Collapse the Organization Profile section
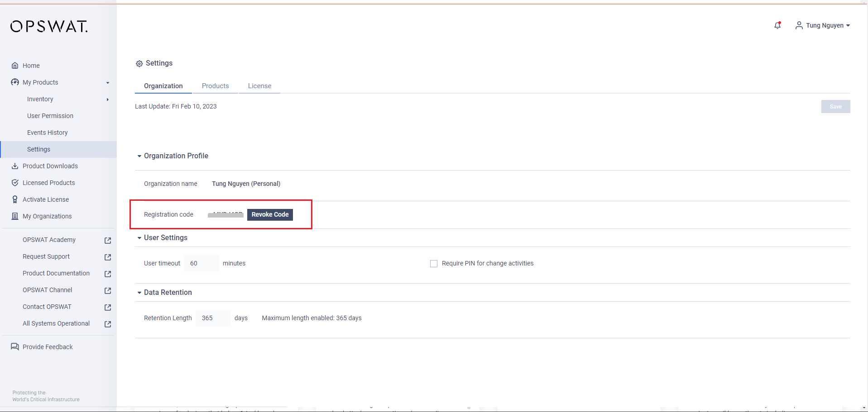The image size is (868, 412). tap(139, 156)
